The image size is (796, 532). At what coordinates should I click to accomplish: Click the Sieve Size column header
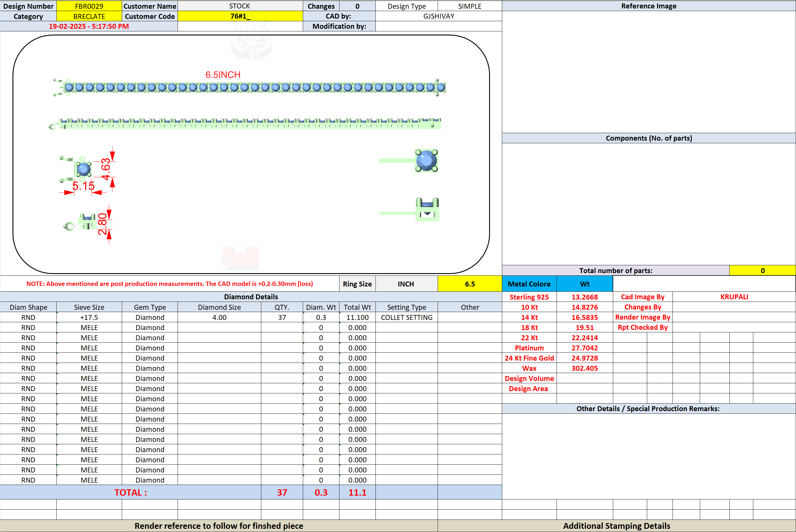click(89, 307)
